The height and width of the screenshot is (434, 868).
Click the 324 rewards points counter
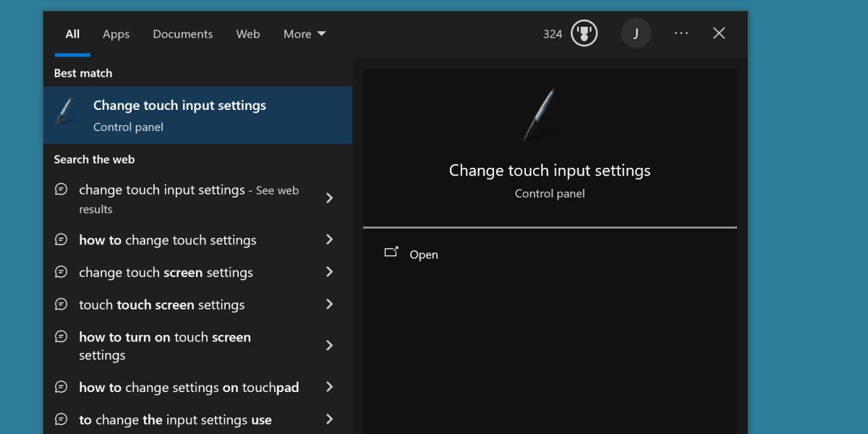click(x=552, y=33)
